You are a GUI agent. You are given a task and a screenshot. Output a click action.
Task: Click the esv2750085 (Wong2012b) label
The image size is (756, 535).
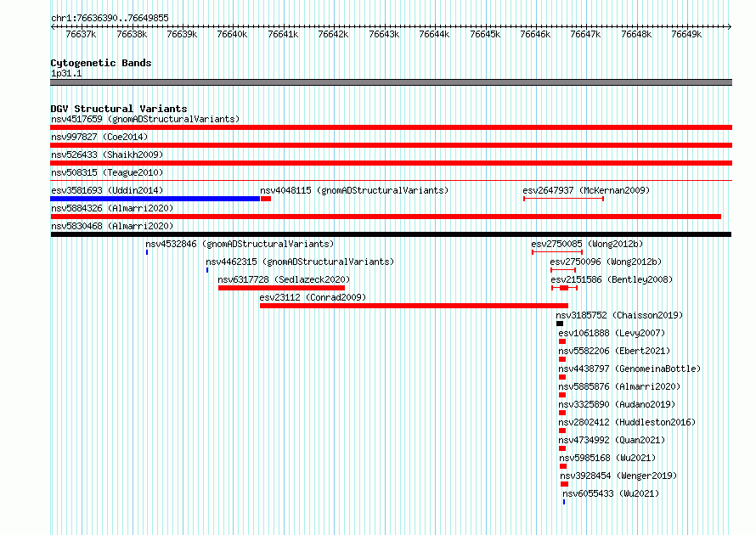tap(587, 244)
